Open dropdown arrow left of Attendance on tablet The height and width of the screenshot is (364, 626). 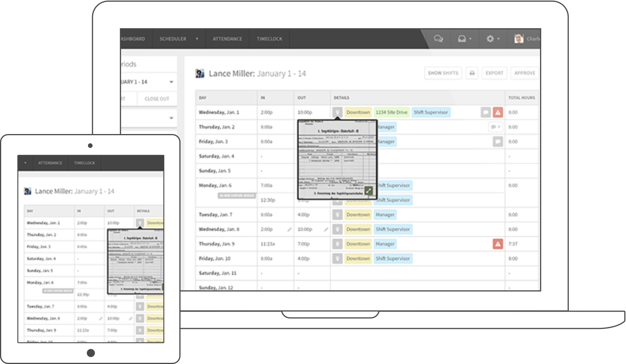pyautogui.click(x=25, y=163)
